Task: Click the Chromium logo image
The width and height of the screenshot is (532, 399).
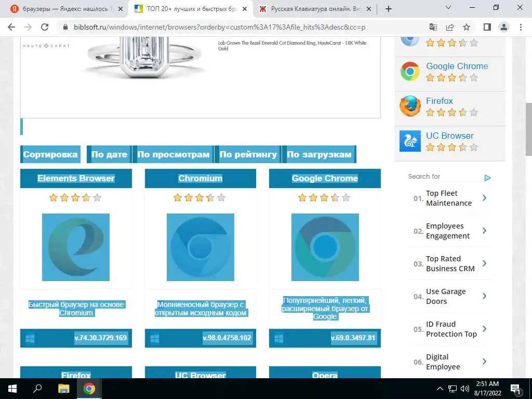Action: (201, 247)
